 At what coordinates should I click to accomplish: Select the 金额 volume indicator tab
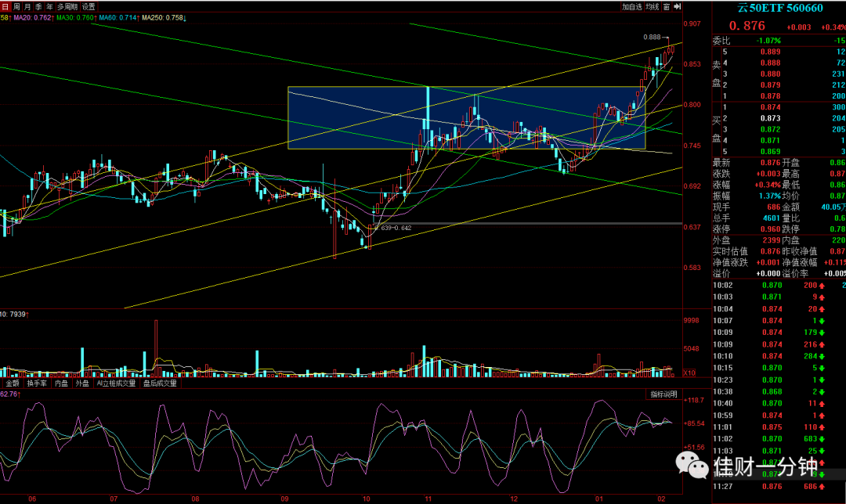(x=12, y=383)
